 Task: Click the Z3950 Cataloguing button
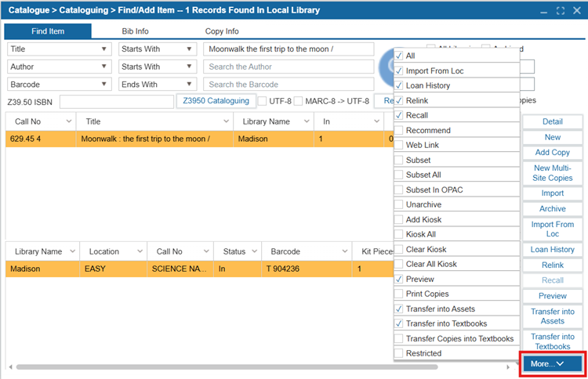point(216,101)
